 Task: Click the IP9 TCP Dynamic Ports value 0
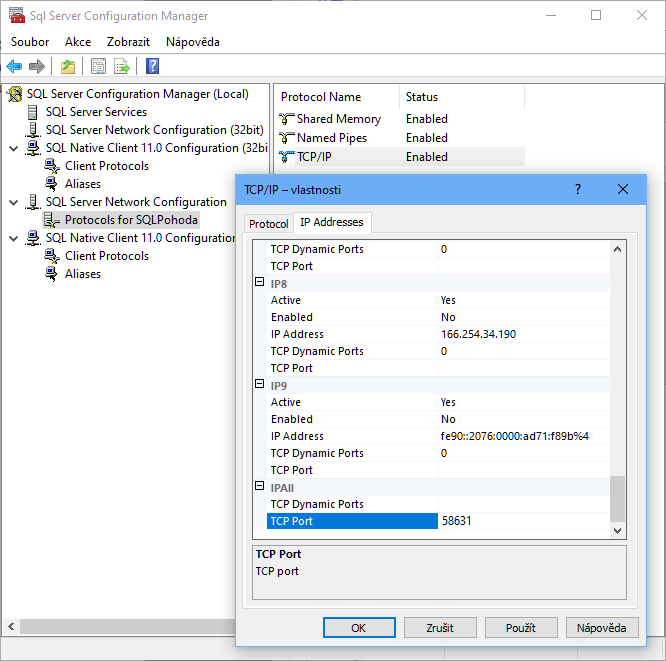point(523,453)
